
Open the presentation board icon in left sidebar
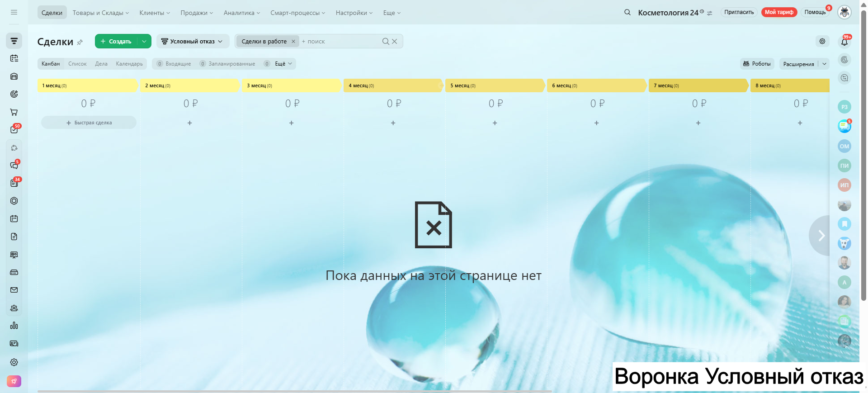tap(14, 255)
